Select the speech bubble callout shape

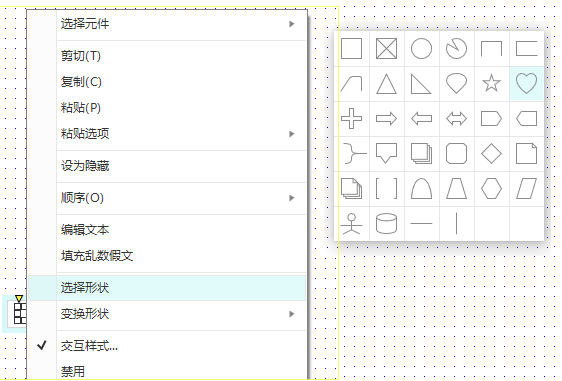click(x=386, y=153)
